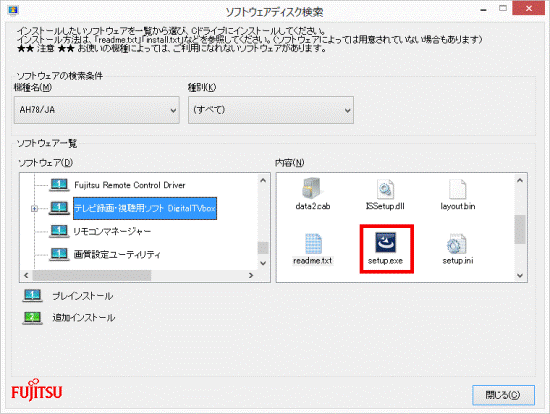The height and width of the screenshot is (414, 550).
Task: Click the contents pane vertical scrollbar thumb
Action: (520, 229)
